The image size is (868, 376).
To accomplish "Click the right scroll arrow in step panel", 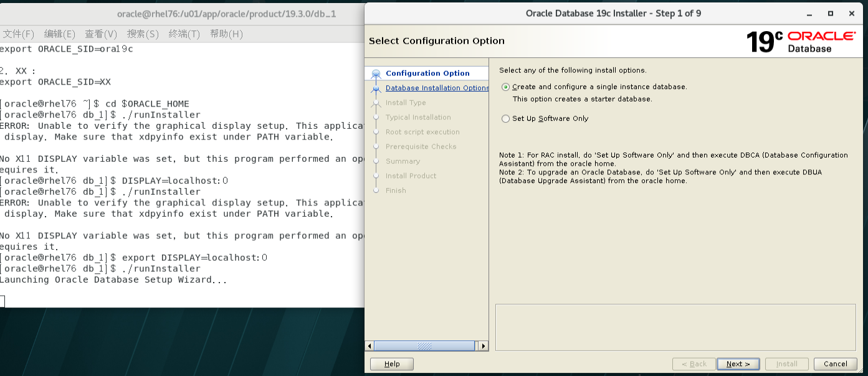I will click(x=482, y=345).
